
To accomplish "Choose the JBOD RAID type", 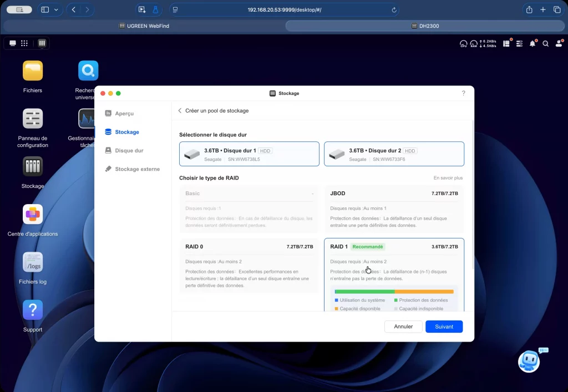I will (x=394, y=208).
